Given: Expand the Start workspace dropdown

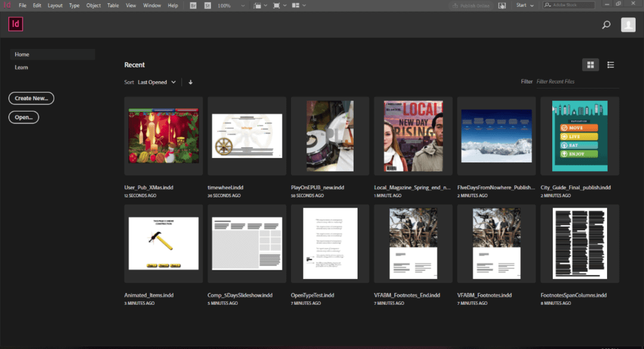Looking at the screenshot, I should coord(525,5).
